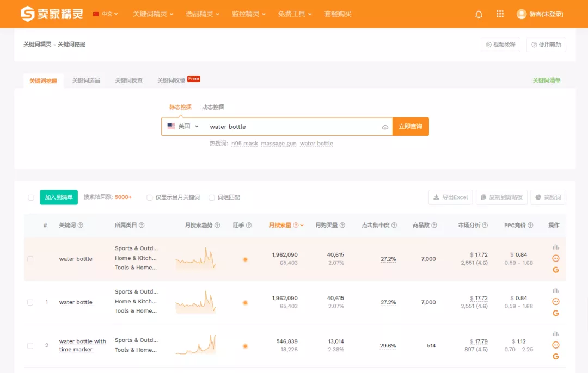Click the n95 mask hot search link
588x373 pixels.
pos(244,144)
